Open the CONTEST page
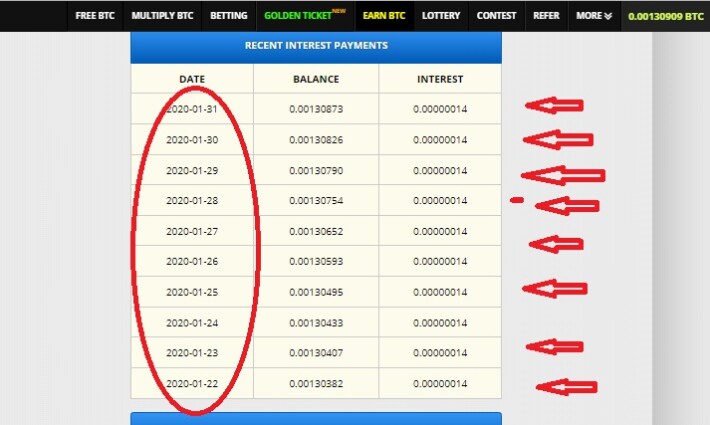 (x=496, y=16)
